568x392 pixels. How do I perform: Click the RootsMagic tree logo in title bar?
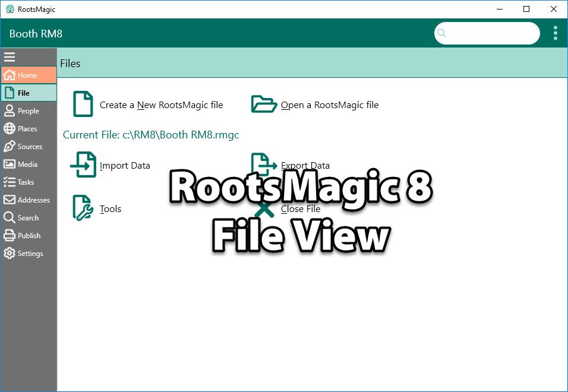tap(10, 9)
